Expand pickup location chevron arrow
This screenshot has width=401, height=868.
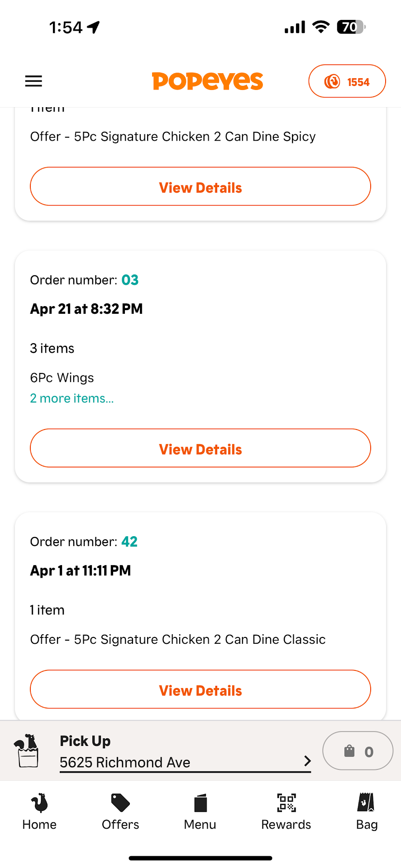click(x=307, y=761)
